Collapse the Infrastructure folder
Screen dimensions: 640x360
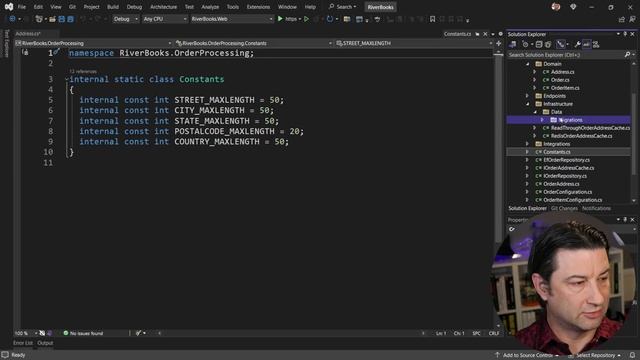[x=527, y=104]
